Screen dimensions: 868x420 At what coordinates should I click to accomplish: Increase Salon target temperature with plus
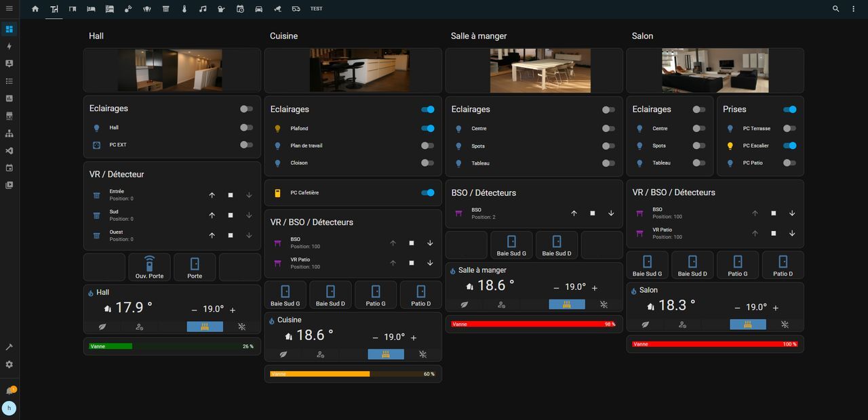(775, 307)
